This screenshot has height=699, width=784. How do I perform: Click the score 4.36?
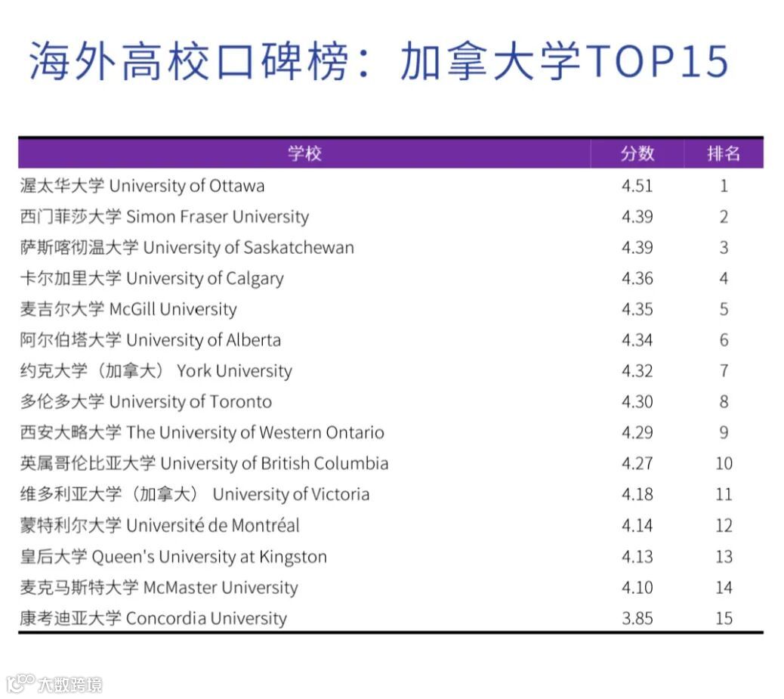click(x=637, y=279)
